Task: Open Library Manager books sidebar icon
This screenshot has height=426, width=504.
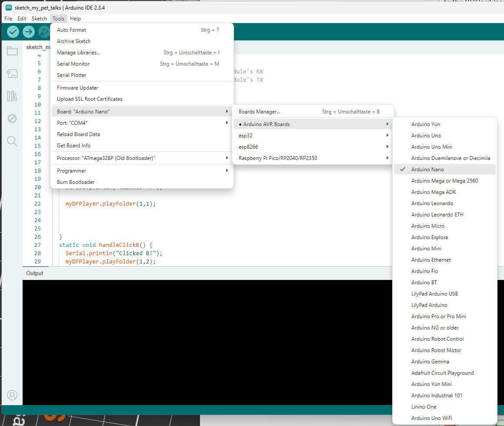Action: (x=12, y=96)
